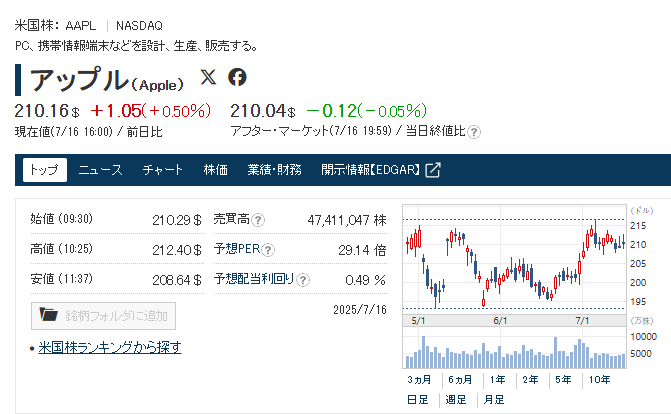Click the volume bar chart
This screenshot has width=671, height=414.
click(514, 347)
